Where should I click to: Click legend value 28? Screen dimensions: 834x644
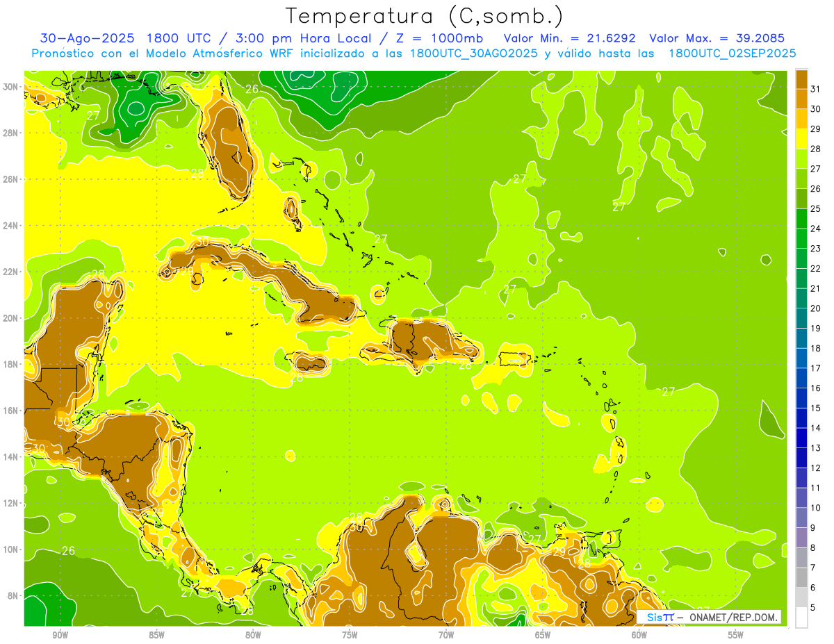coord(816,149)
